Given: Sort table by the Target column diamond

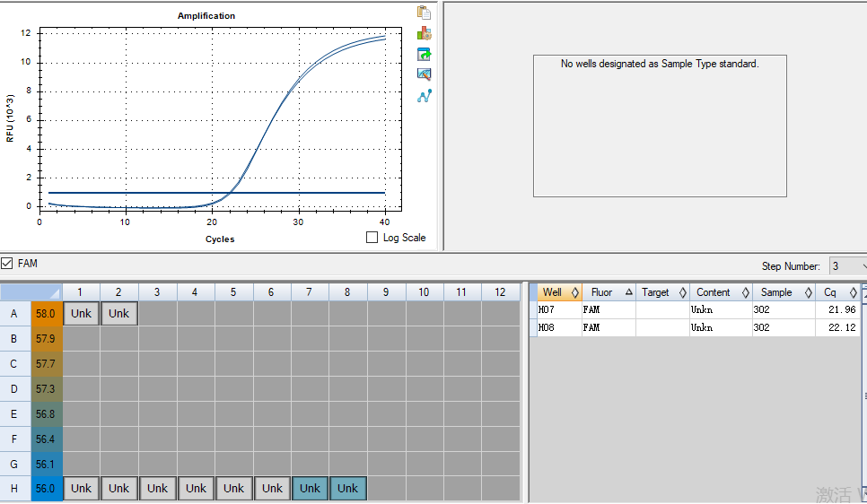Looking at the screenshot, I should (x=683, y=292).
